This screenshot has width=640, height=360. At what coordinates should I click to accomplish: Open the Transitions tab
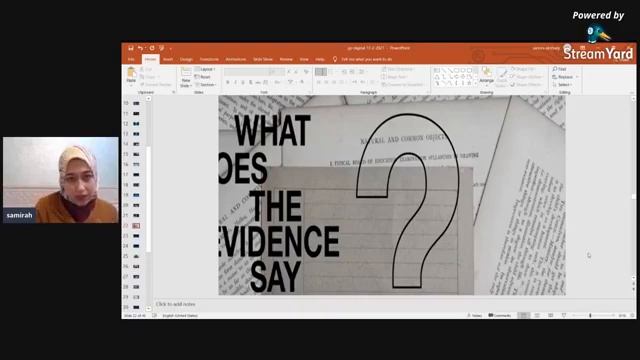click(x=209, y=60)
